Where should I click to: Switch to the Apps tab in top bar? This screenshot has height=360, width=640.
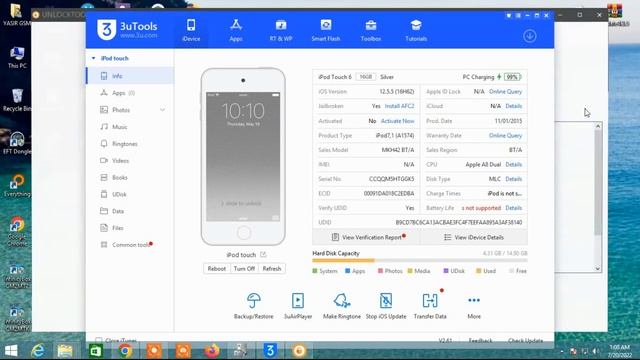tap(236, 30)
